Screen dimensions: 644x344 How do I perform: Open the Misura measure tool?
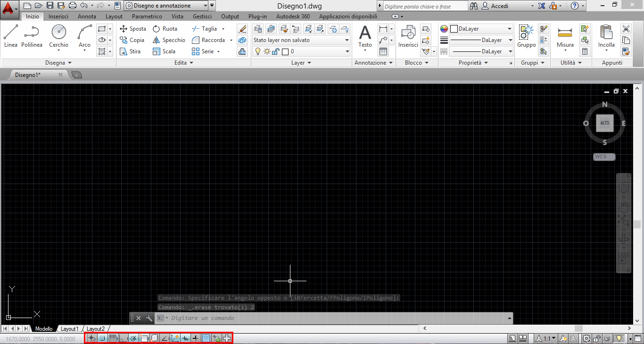[565, 37]
